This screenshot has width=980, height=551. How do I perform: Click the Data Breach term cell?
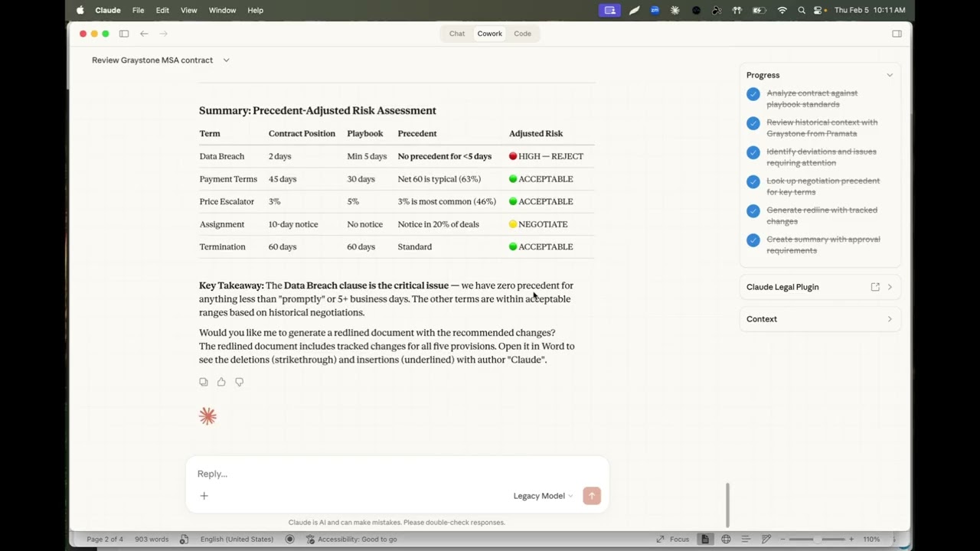(222, 156)
